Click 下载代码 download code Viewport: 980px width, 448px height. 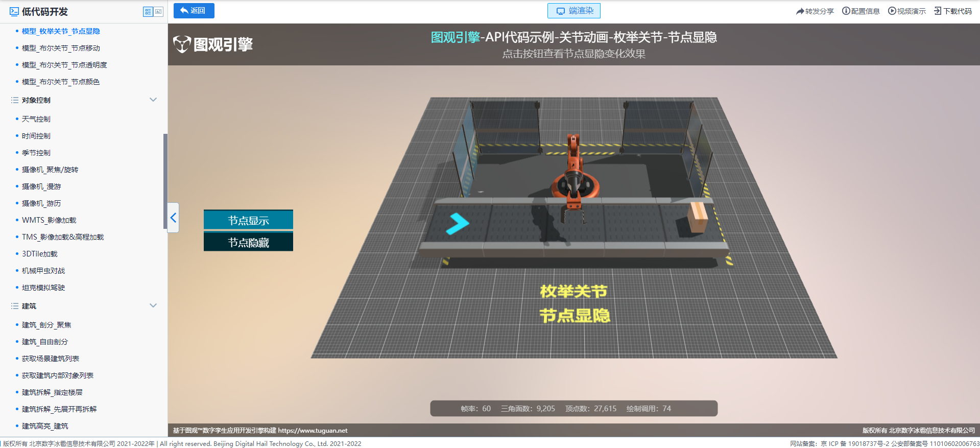(953, 11)
